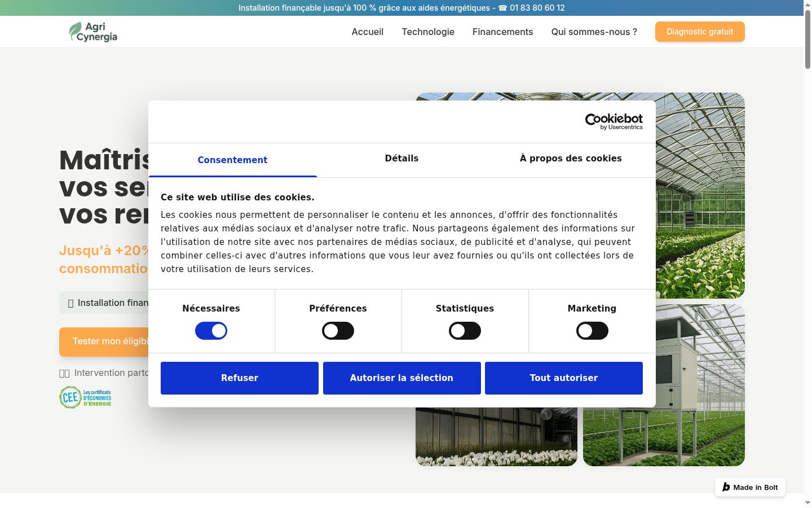Click the Refuser button
The image size is (812, 508).
[x=240, y=378]
